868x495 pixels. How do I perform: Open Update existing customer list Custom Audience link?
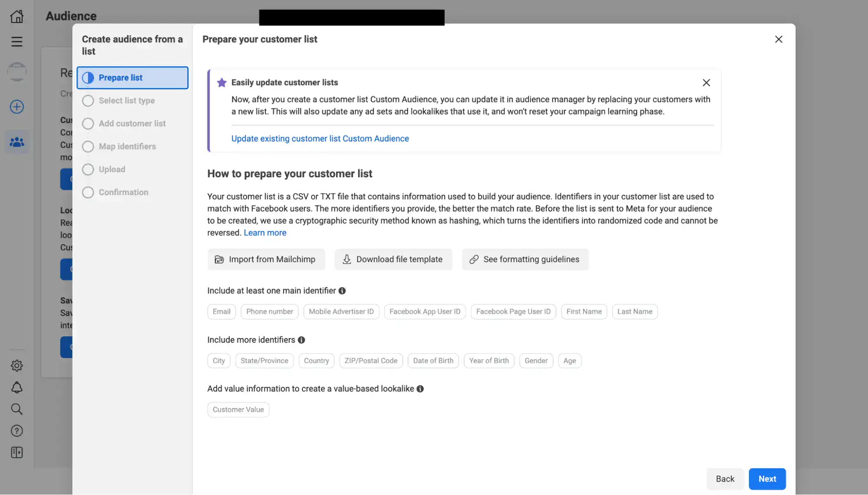pos(320,139)
